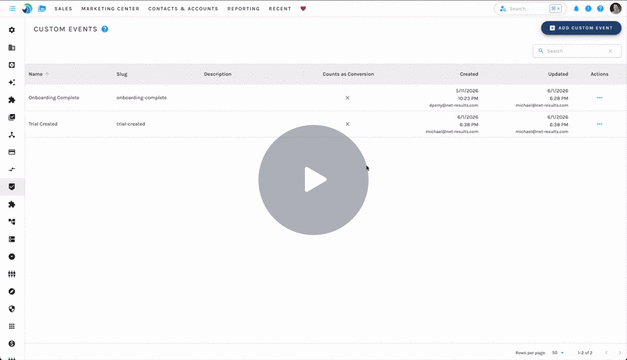The width and height of the screenshot is (627, 360).
Task: Open the user profile avatar menu
Action: [x=615, y=8]
